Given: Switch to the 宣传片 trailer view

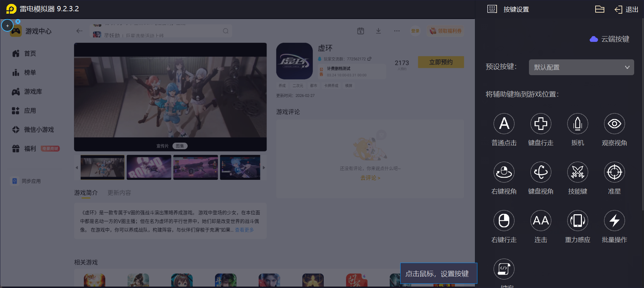Looking at the screenshot, I should (162, 146).
